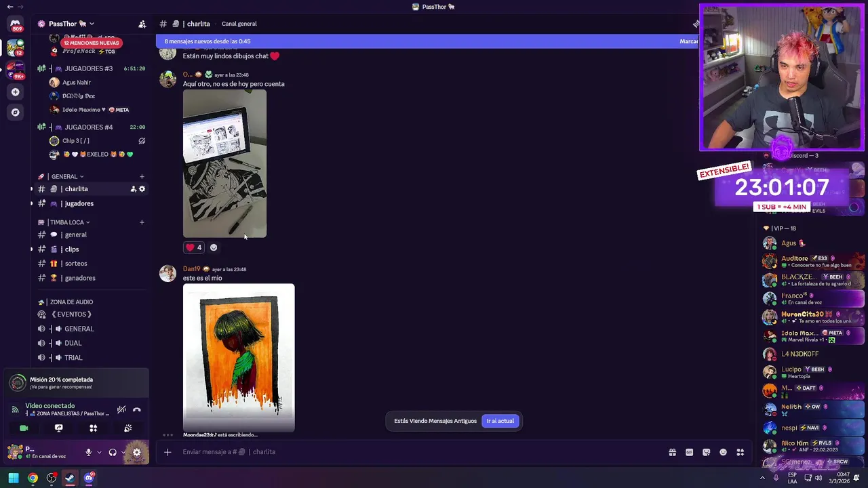Screen dimensions: 868x488
Task: Open JUGADORES #3 voice channel
Action: (90, 68)
